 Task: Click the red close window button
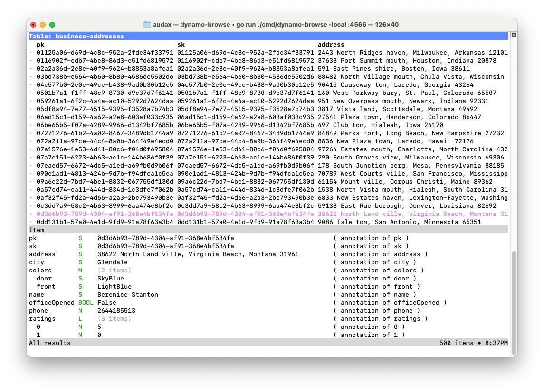33,25
